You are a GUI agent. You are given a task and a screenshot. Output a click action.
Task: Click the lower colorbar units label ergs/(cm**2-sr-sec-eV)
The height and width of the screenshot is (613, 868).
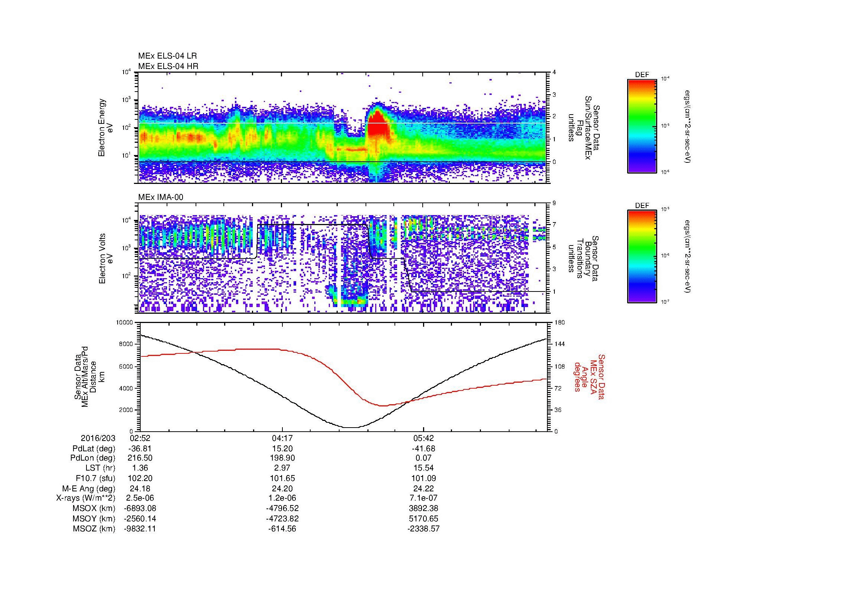[688, 257]
